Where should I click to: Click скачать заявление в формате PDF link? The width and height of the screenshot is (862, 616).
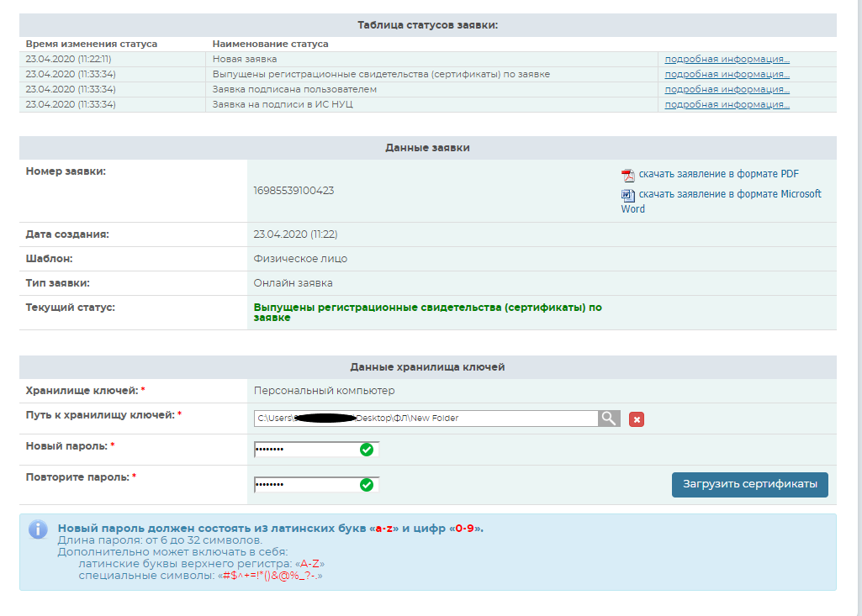click(718, 174)
